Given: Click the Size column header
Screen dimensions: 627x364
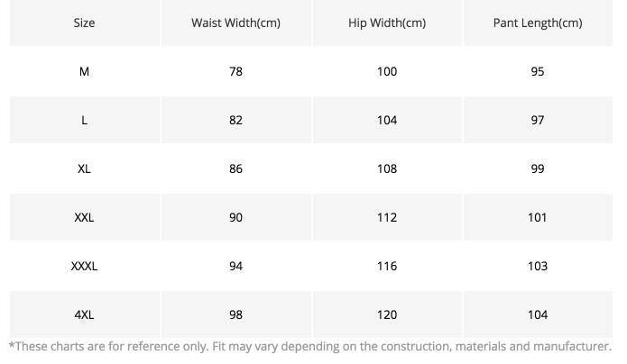Looking at the screenshot, I should coord(84,23).
